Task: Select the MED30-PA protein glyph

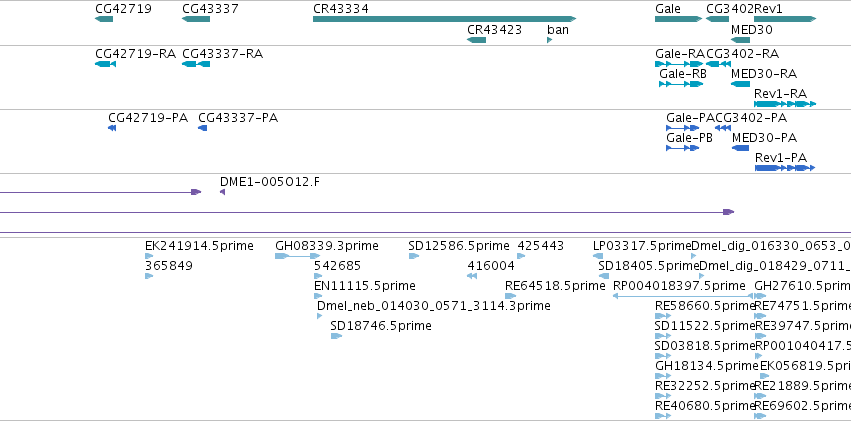Action: coord(740,148)
